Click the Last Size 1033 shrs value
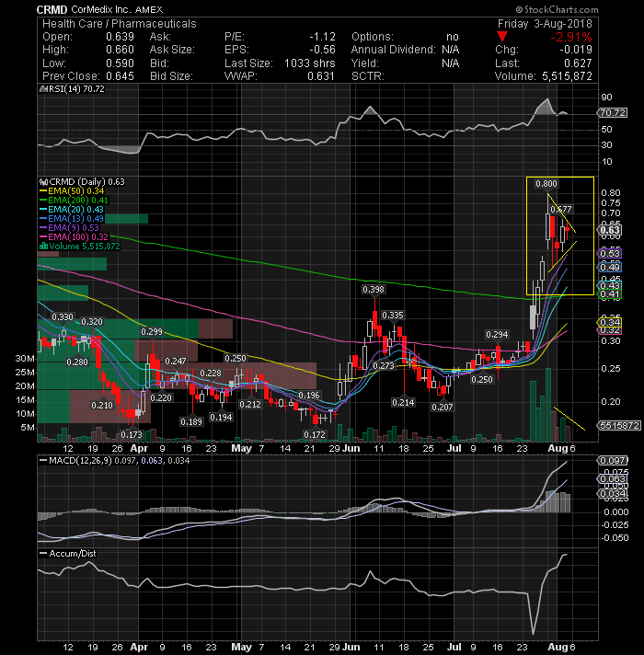The height and width of the screenshot is (655, 644). click(x=309, y=63)
